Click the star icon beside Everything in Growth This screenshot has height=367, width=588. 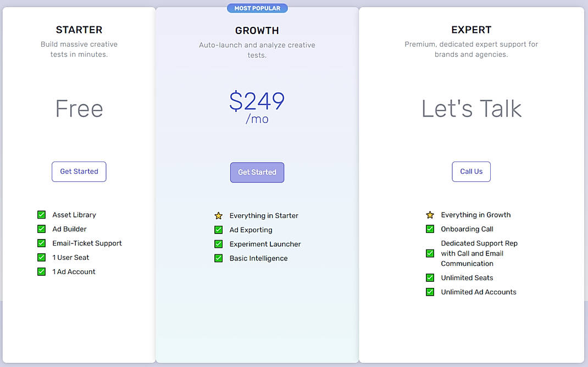point(430,215)
